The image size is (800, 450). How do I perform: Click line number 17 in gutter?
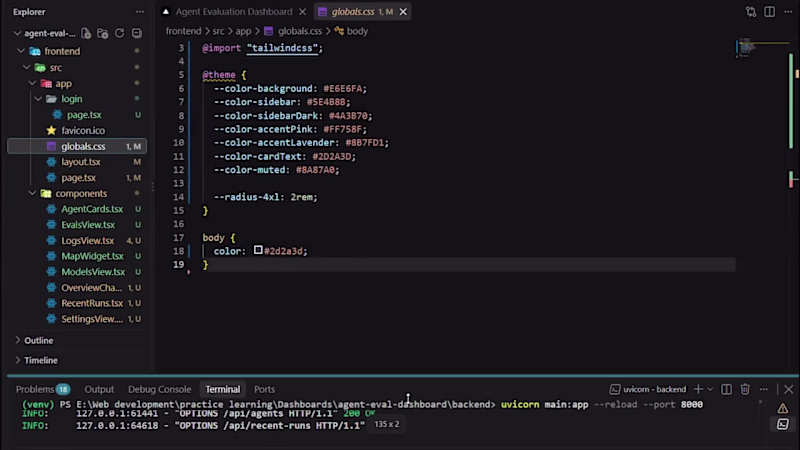(178, 238)
